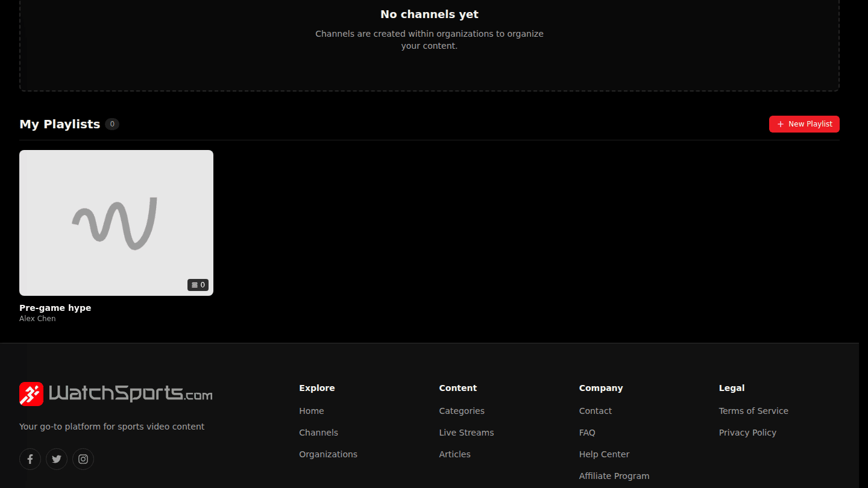Create a New Playlist

point(804,124)
